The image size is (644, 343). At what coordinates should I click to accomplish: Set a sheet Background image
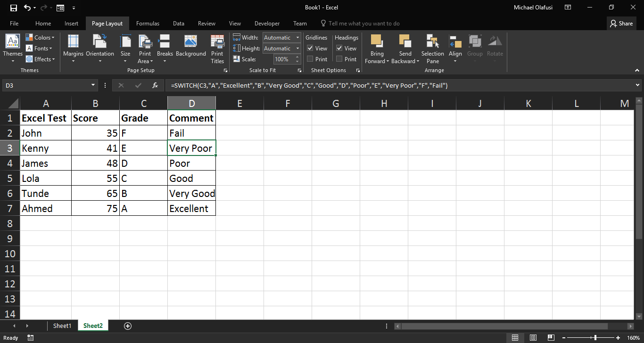(191, 46)
